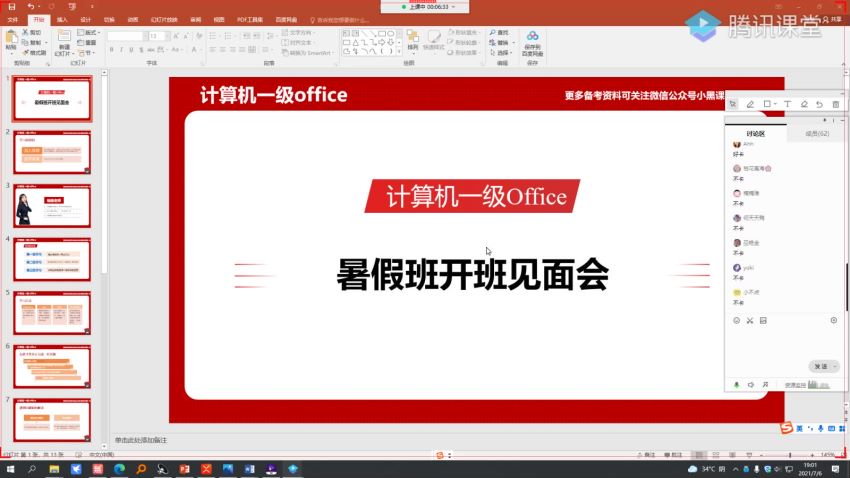
Task: Click the trash clear-all annotation icon
Action: tap(836, 104)
